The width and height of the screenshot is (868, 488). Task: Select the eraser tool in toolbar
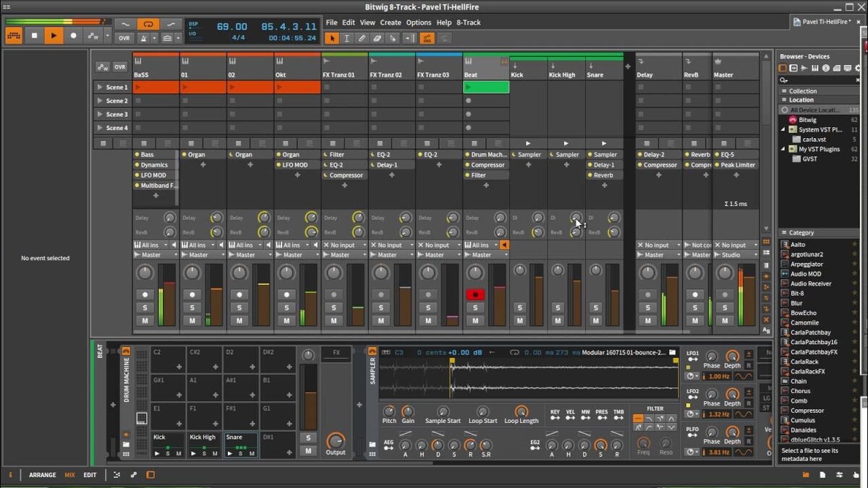[378, 38]
